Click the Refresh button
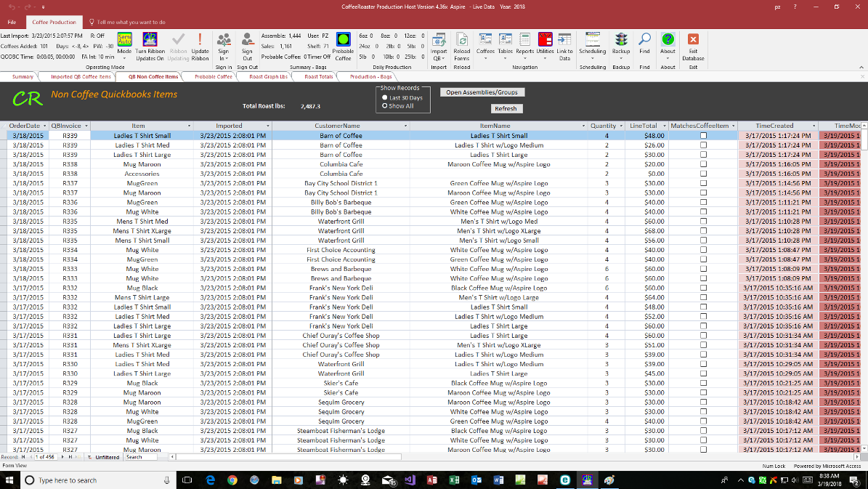868x489 pixels. (506, 108)
